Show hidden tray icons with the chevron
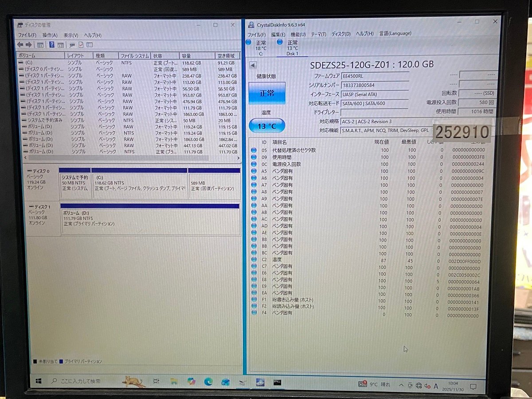The image size is (532, 399). click(401, 385)
